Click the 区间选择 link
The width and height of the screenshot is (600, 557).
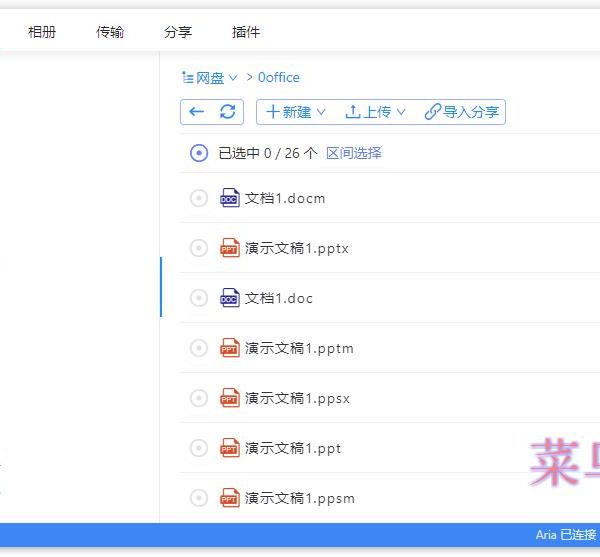354,153
